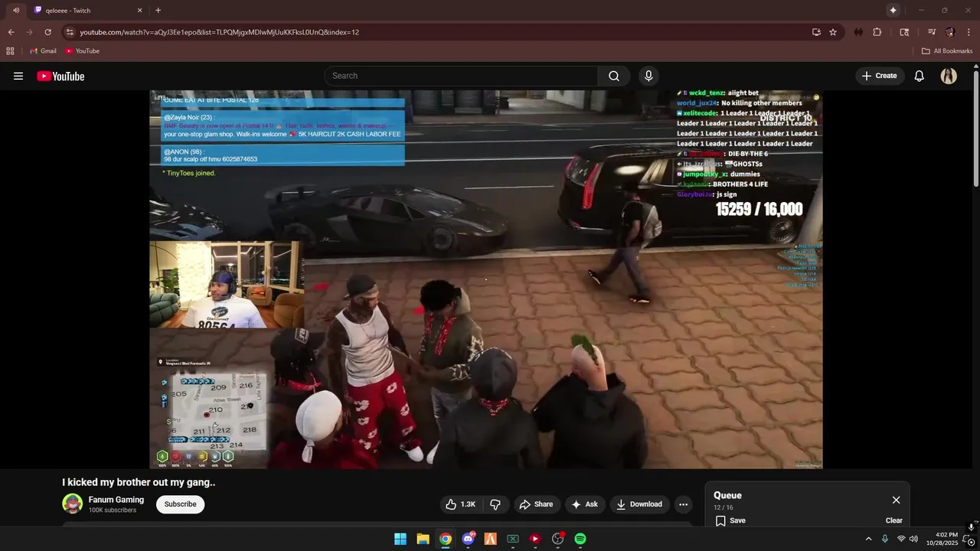This screenshot has height=551, width=980.
Task: Open YouTube notifications bell
Action: click(x=920, y=76)
